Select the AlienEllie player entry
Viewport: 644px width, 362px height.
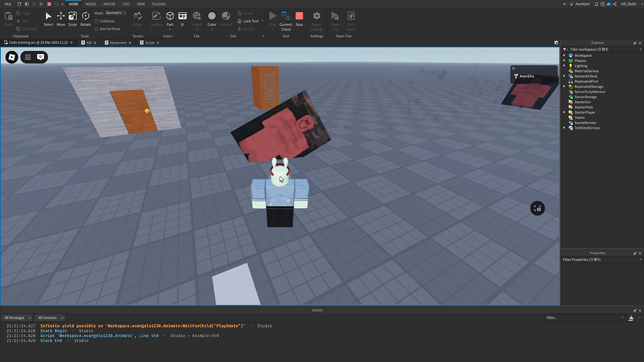point(526,75)
